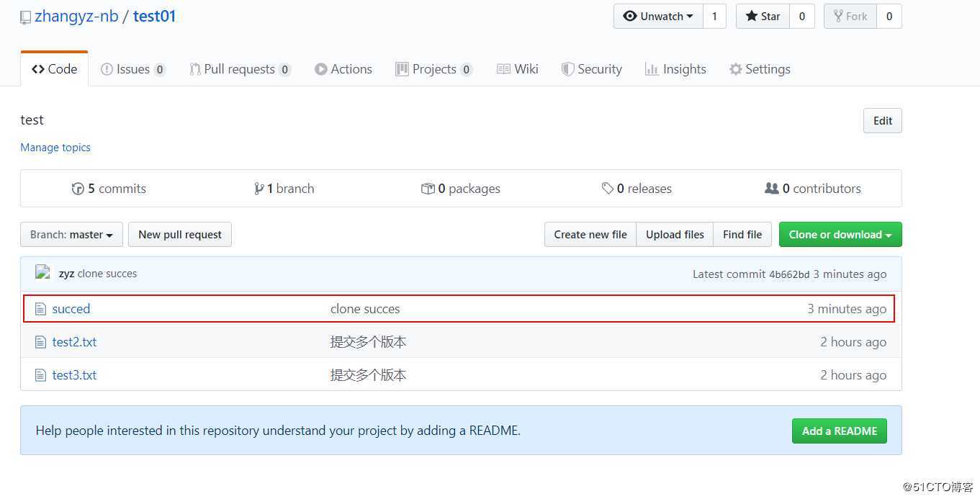
Task: Open the 0 packages link
Action: pos(461,189)
